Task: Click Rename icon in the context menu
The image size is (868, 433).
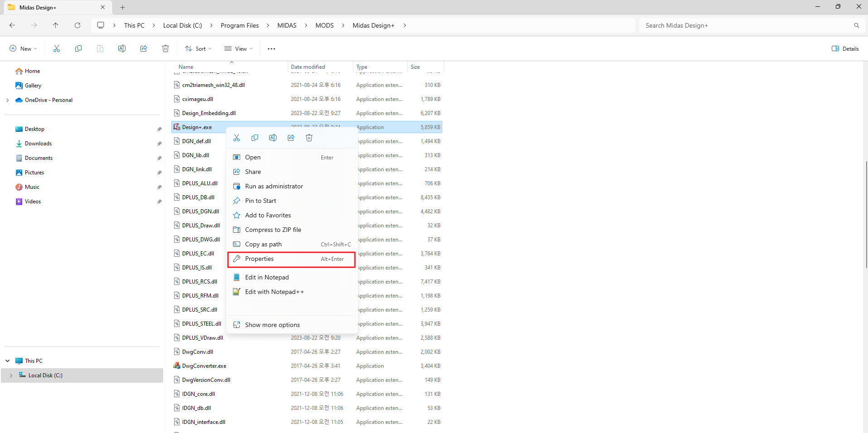Action: 273,138
